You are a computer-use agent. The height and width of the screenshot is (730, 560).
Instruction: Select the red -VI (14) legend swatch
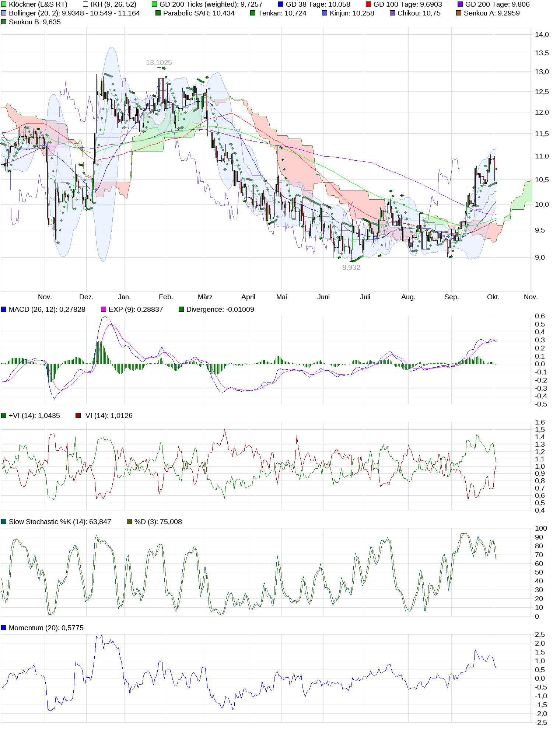[x=78, y=416]
